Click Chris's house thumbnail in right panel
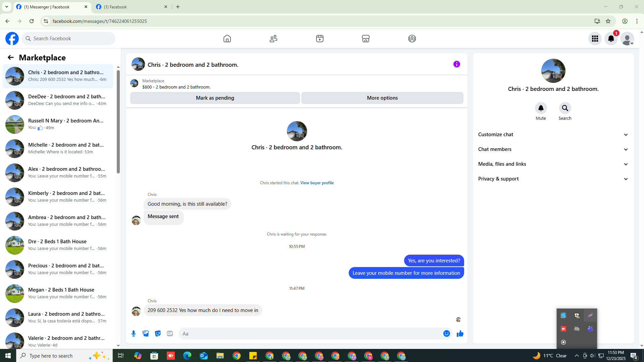The image size is (644, 362). click(553, 71)
